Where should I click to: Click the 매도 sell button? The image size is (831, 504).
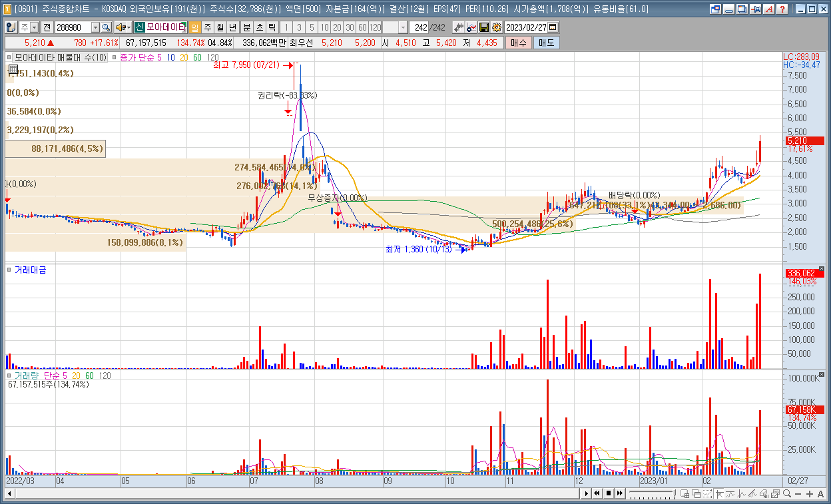point(546,43)
